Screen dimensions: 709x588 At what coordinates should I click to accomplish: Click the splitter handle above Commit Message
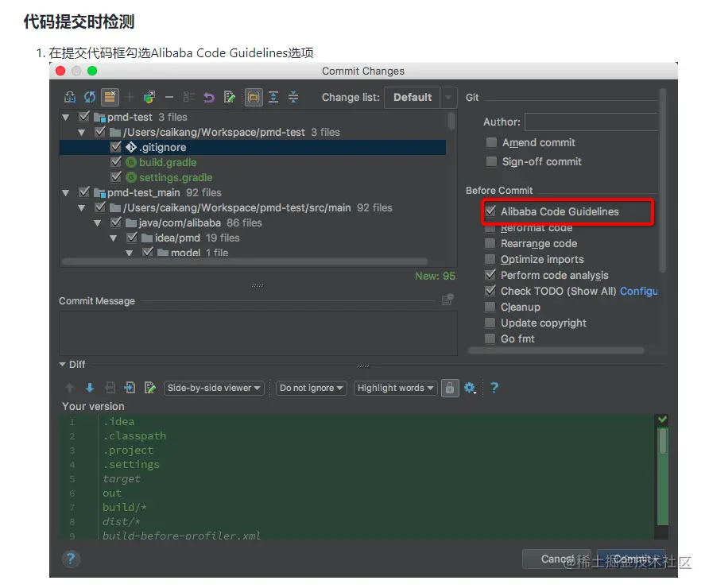(x=258, y=285)
